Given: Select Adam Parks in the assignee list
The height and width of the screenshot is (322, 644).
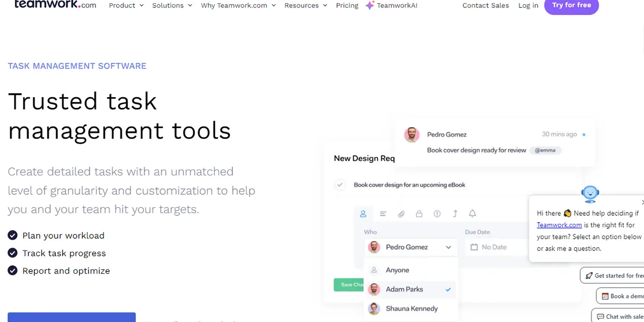Looking at the screenshot, I should click(404, 289).
